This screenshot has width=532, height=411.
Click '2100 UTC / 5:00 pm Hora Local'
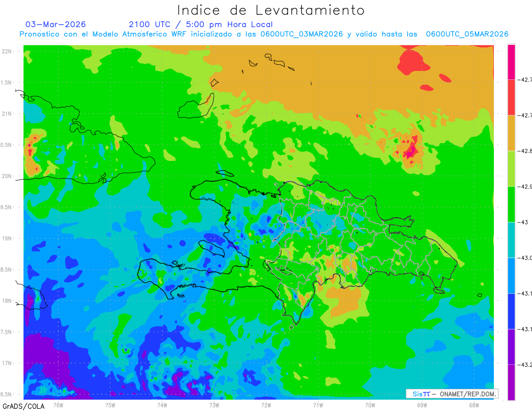pos(201,24)
